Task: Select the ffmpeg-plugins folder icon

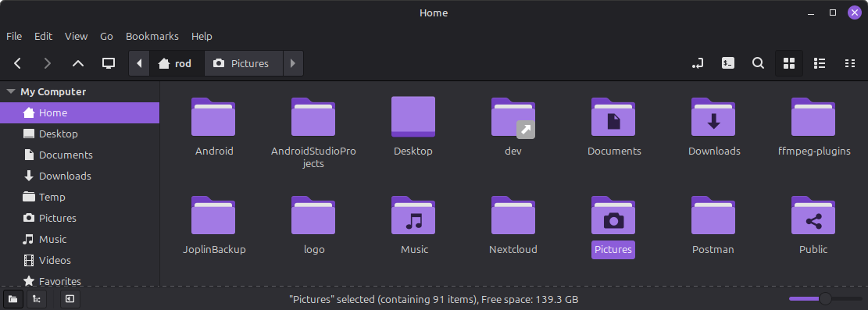Action: (814, 117)
